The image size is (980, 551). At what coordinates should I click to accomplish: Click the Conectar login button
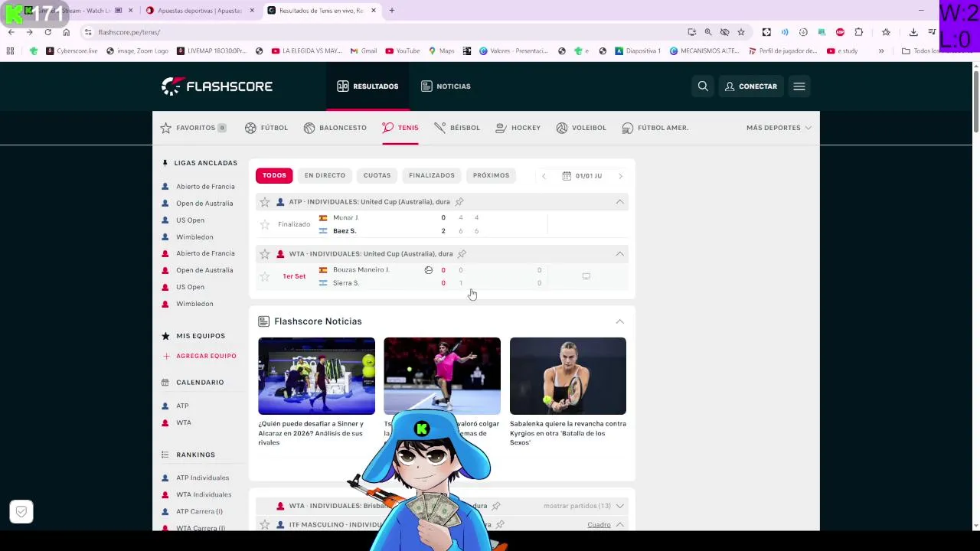[x=751, y=86]
